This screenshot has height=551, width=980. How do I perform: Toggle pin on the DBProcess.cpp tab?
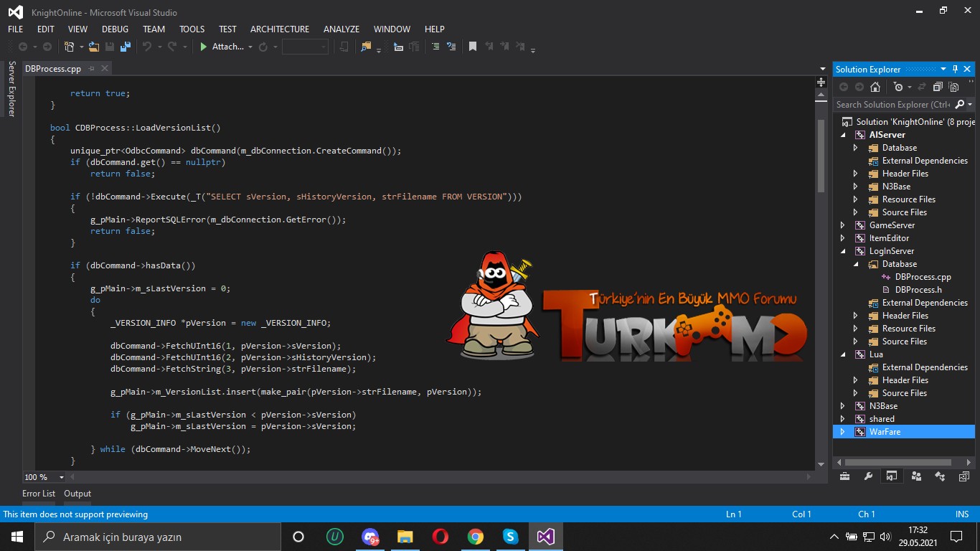click(92, 69)
